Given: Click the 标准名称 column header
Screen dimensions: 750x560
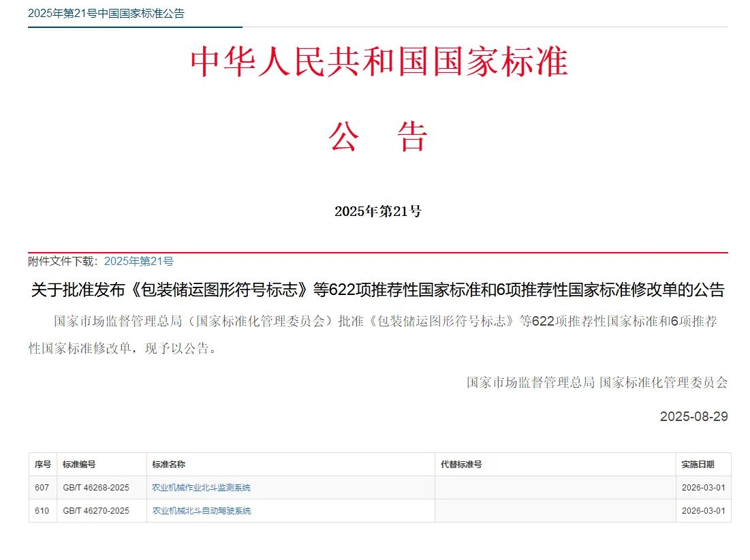Looking at the screenshot, I should 168,465.
